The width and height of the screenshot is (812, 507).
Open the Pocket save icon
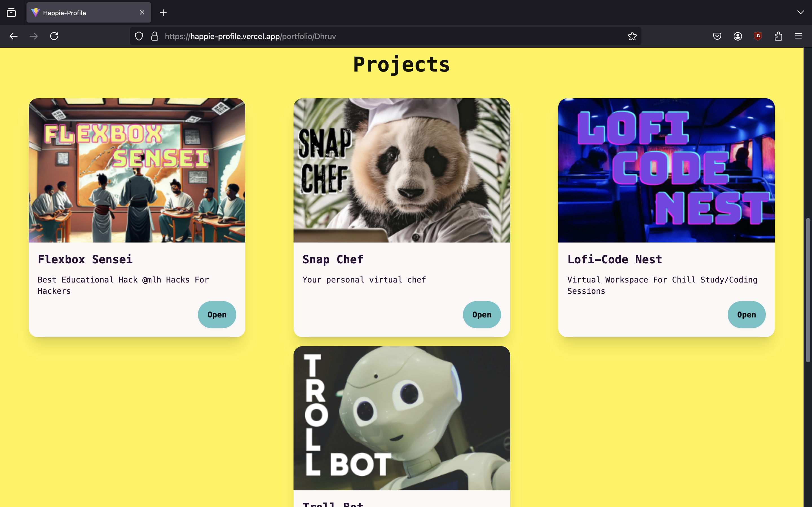(x=717, y=36)
